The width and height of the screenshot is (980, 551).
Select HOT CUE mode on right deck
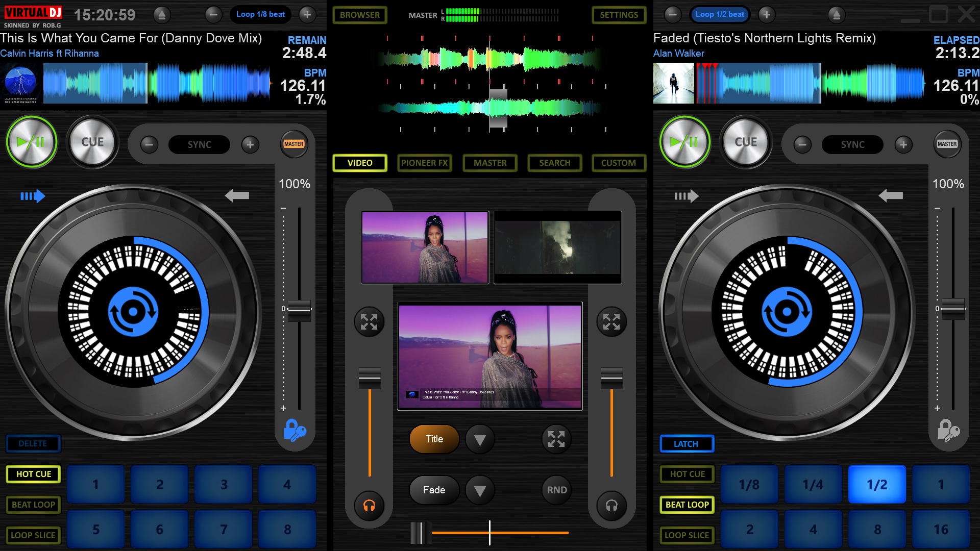(x=687, y=474)
